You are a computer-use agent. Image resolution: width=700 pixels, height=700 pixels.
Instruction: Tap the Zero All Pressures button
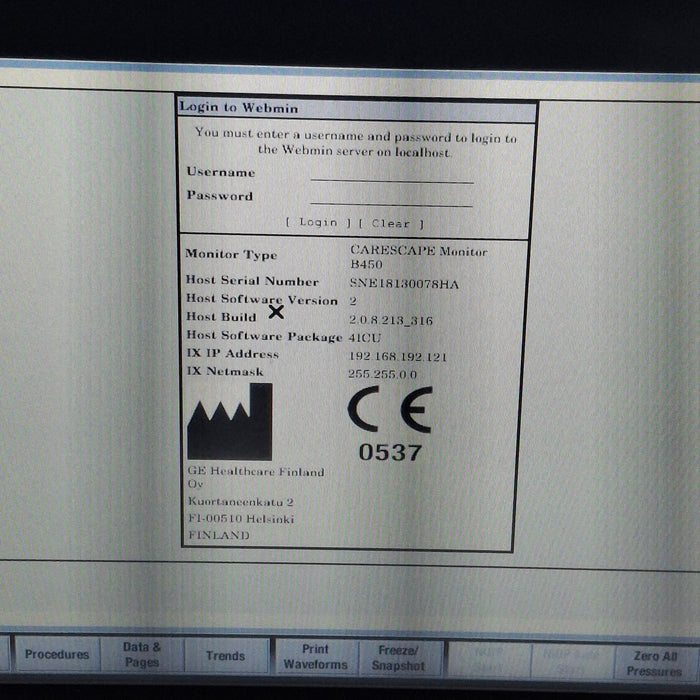654,664
